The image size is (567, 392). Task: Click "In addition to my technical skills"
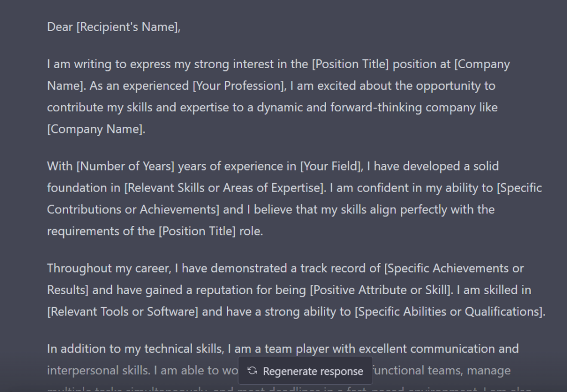point(135,349)
